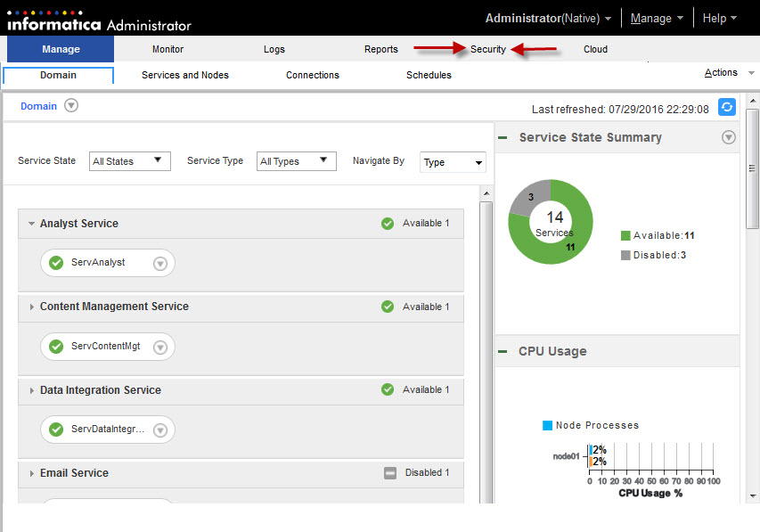Image resolution: width=760 pixels, height=532 pixels.
Task: Open the Domain breadcrumb dropdown circle icon
Action: 71,105
